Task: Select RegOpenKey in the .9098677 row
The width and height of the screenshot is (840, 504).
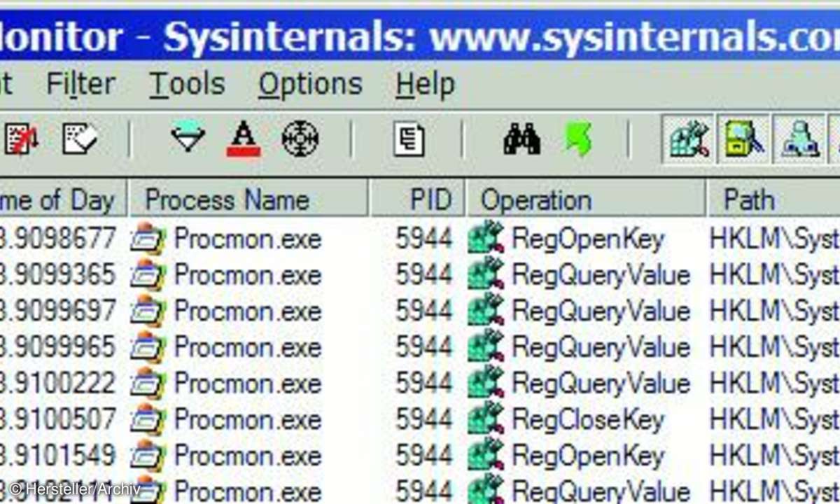Action: pos(588,239)
